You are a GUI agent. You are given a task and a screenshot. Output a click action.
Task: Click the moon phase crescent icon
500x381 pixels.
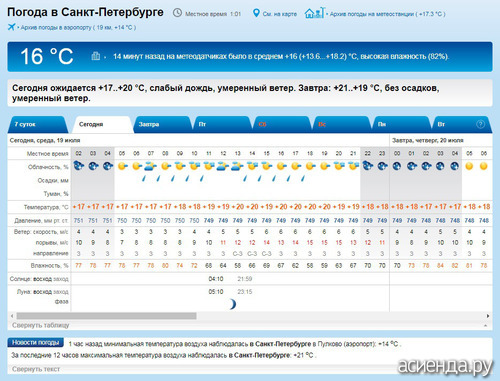(233, 304)
